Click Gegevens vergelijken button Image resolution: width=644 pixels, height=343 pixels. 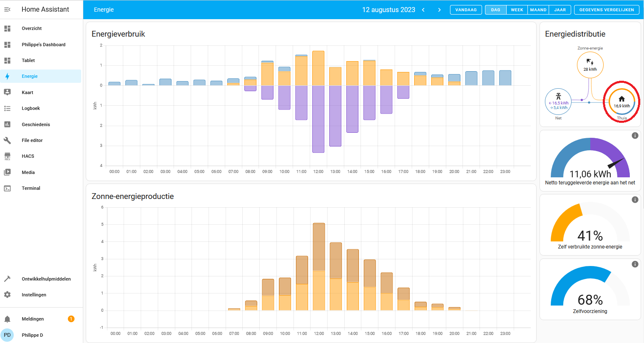(606, 10)
